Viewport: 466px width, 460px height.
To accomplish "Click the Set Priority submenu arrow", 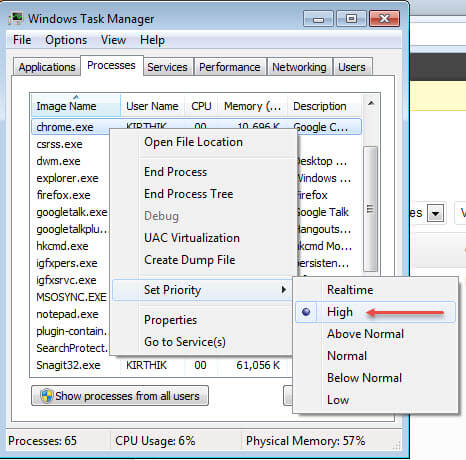I will [284, 289].
